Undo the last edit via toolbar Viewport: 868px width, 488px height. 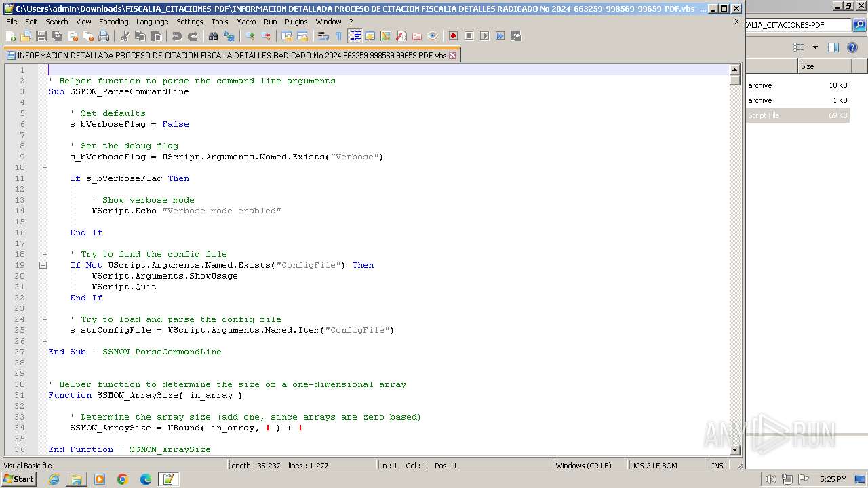pos(177,36)
